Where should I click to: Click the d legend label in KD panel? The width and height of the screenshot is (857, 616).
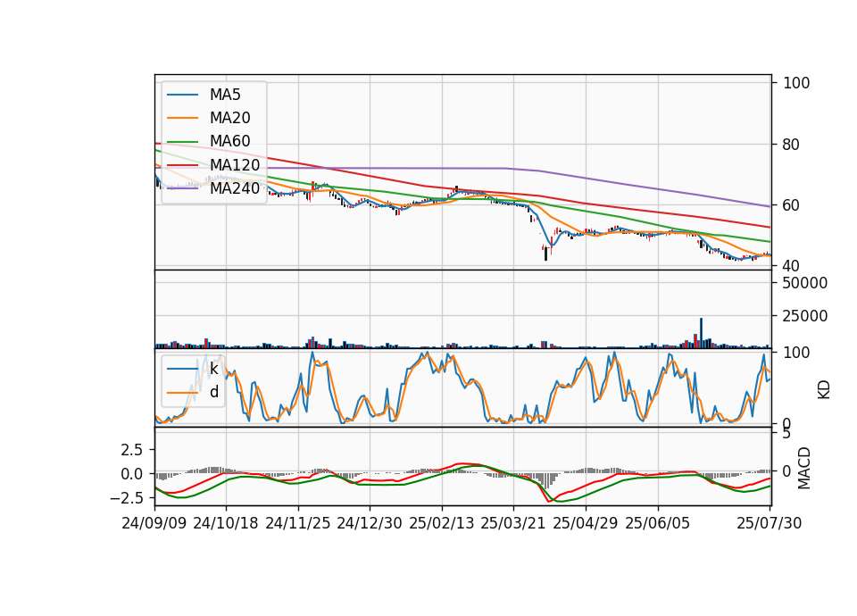pyautogui.click(x=213, y=392)
